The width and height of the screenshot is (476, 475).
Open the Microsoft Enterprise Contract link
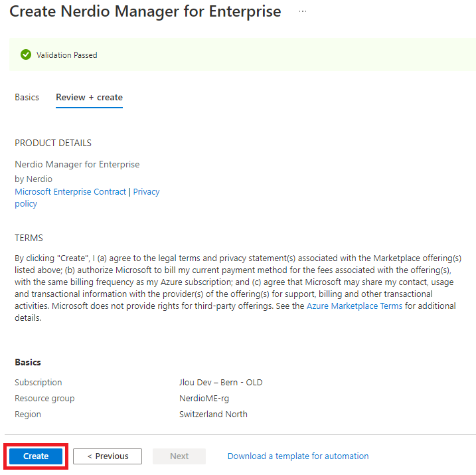coord(70,191)
